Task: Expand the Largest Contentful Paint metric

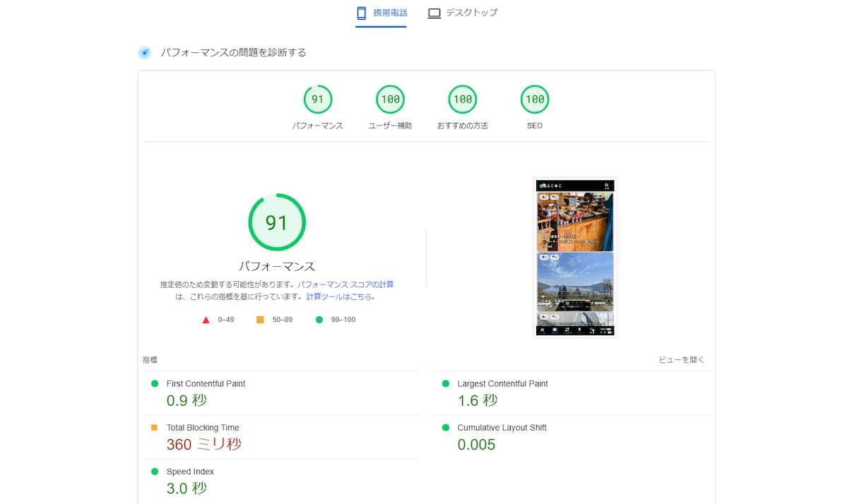Action: pyautogui.click(x=572, y=393)
